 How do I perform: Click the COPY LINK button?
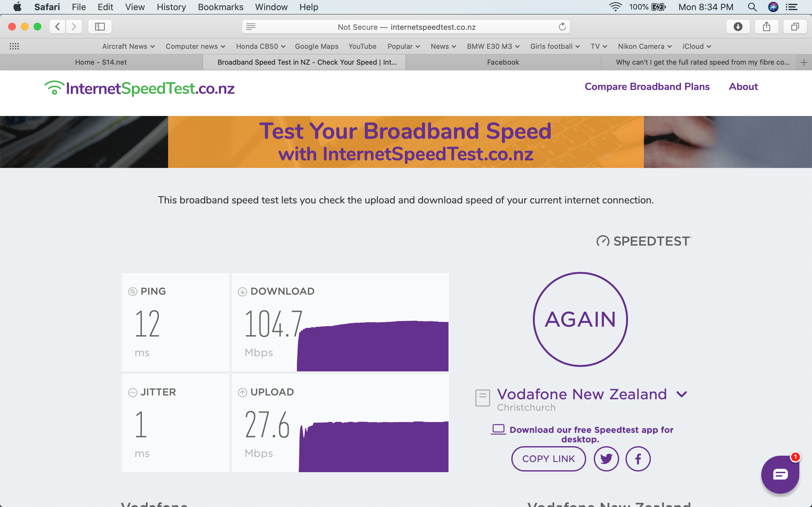(548, 459)
